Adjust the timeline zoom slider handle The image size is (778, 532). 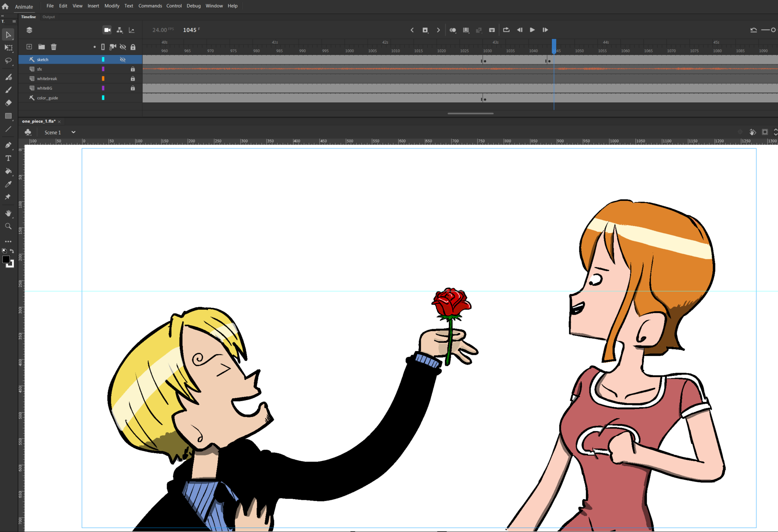773,30
